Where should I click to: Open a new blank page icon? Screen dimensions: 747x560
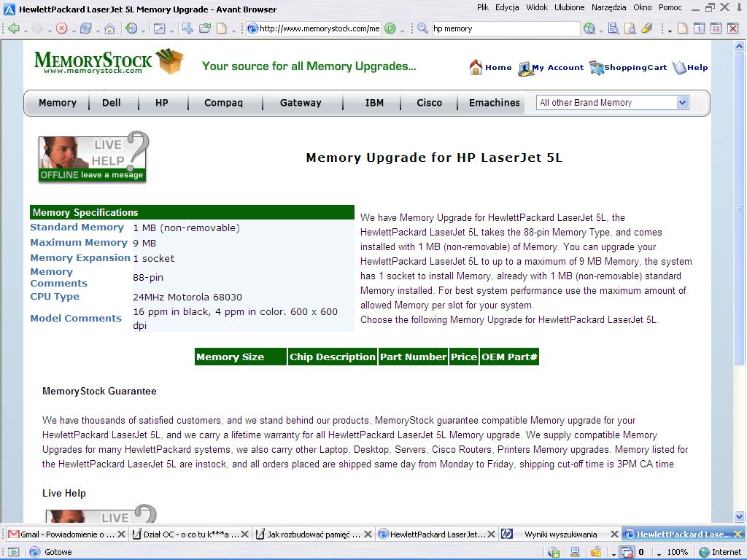tap(222, 28)
